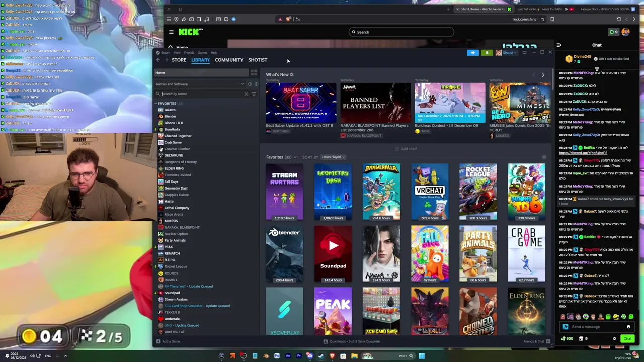
Task: Open Premiere Pro from the taskbar
Action: (299, 356)
